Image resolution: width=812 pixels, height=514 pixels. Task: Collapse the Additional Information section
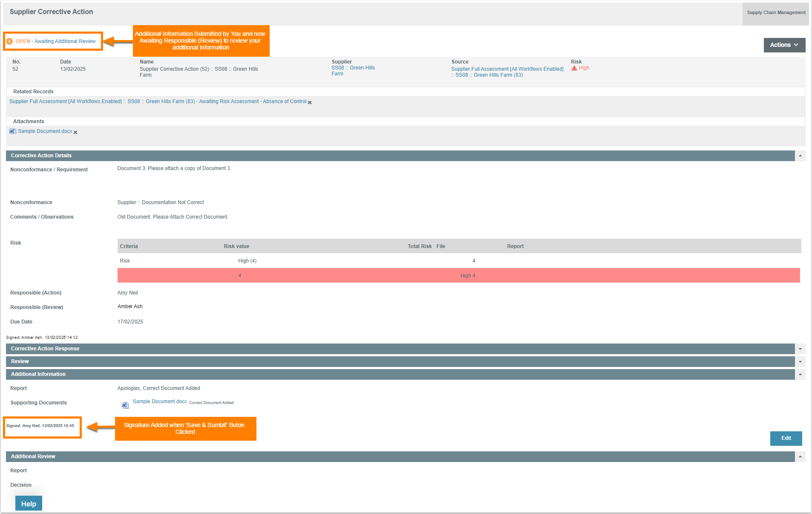[x=800, y=374]
